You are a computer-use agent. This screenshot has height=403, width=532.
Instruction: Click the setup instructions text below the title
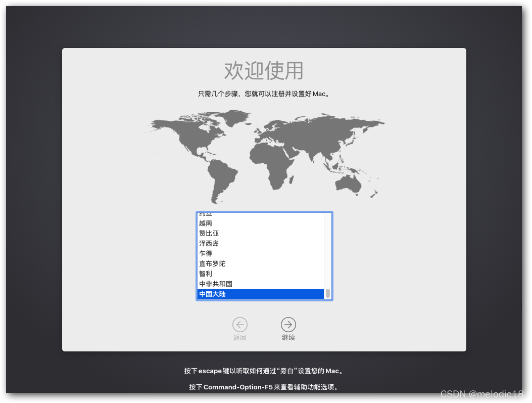click(x=264, y=94)
